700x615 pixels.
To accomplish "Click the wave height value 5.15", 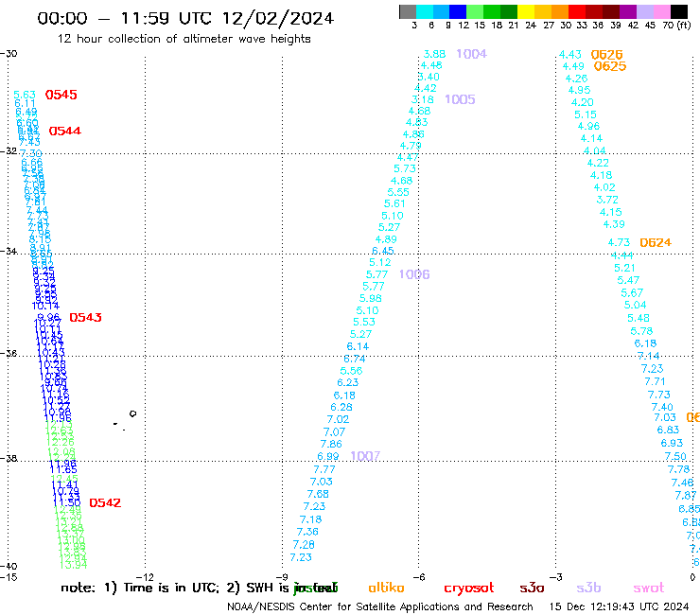I will 586,114.
